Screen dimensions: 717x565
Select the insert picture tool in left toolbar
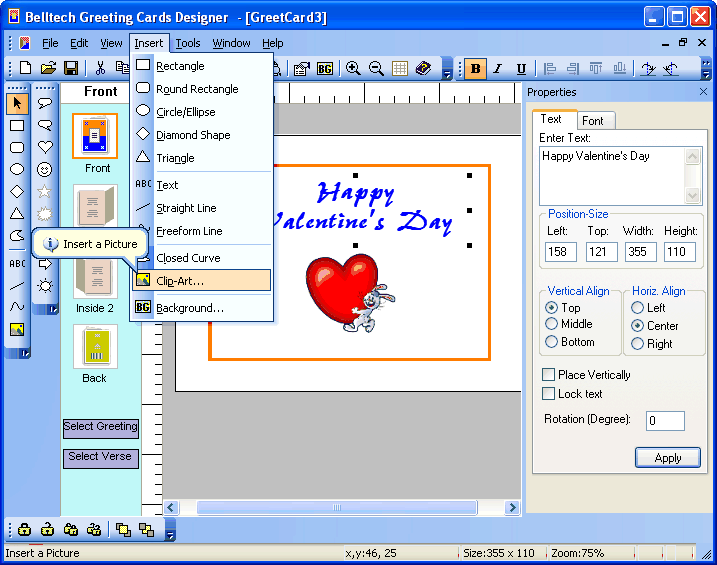17,330
